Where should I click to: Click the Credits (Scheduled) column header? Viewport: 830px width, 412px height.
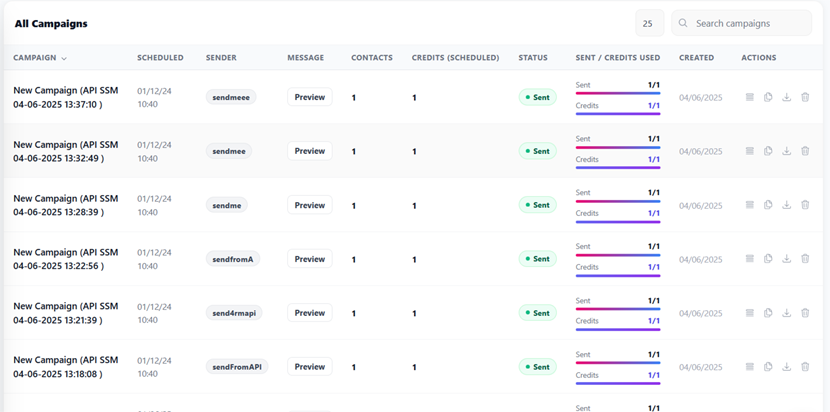(455, 58)
